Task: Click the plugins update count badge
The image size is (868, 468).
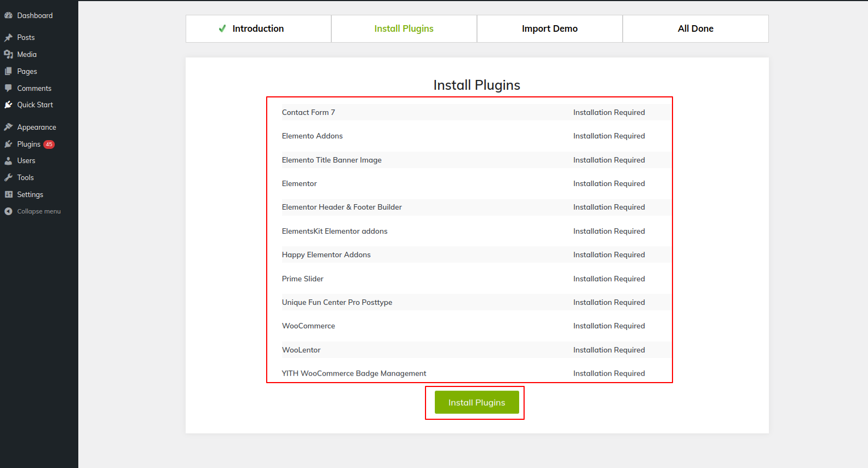Action: [x=49, y=145]
